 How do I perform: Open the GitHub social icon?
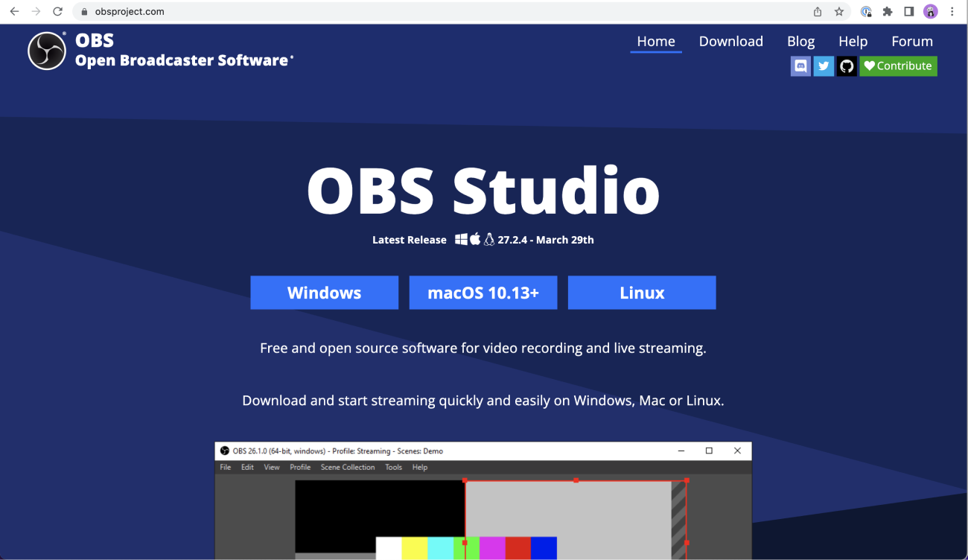847,66
